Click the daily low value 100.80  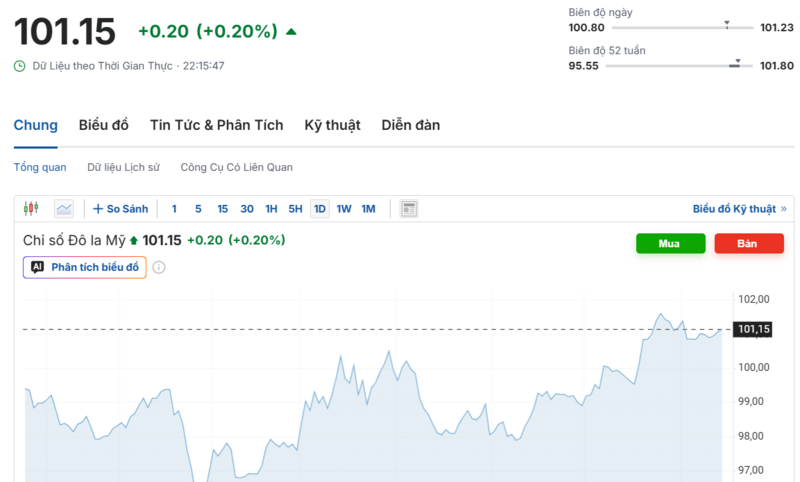(x=586, y=28)
